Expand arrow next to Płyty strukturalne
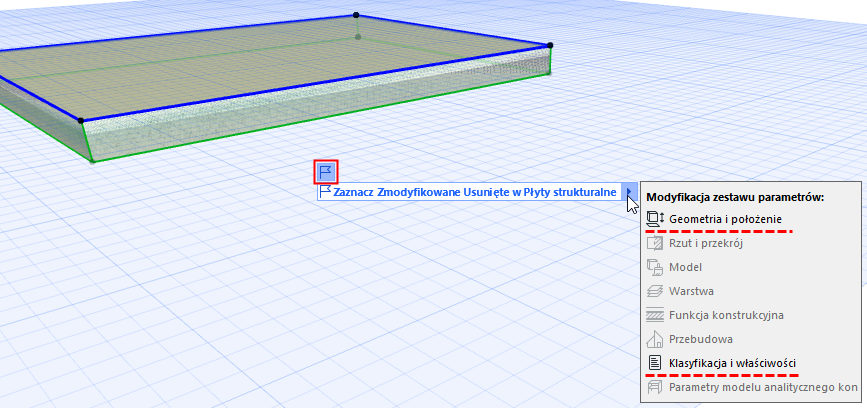Viewport: 867px width, 408px height. pos(630,192)
